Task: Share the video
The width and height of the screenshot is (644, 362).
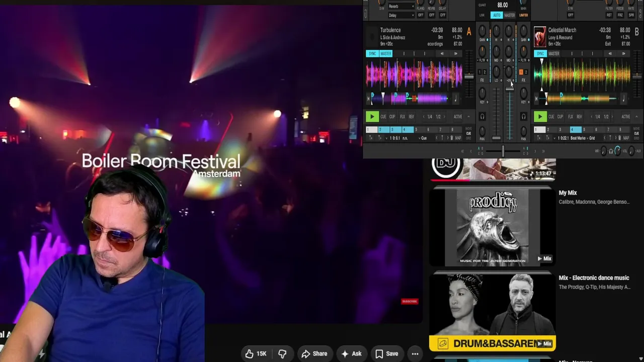Action: pos(314,353)
